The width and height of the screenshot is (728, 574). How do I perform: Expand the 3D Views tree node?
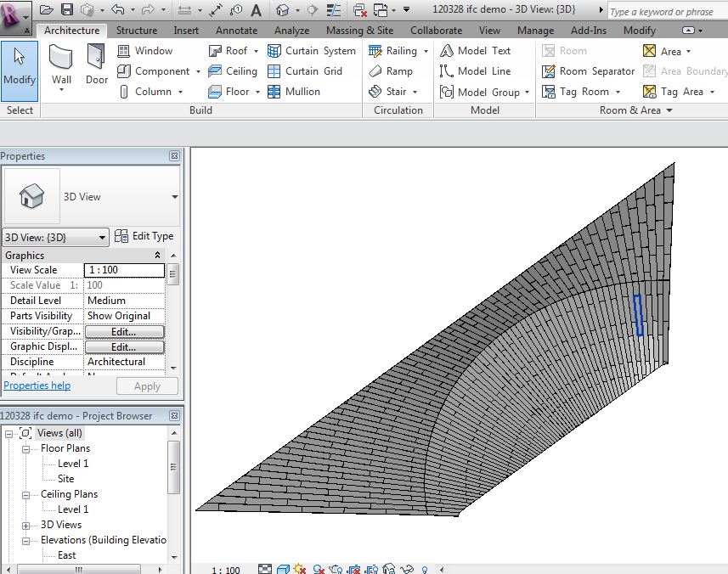(x=26, y=526)
